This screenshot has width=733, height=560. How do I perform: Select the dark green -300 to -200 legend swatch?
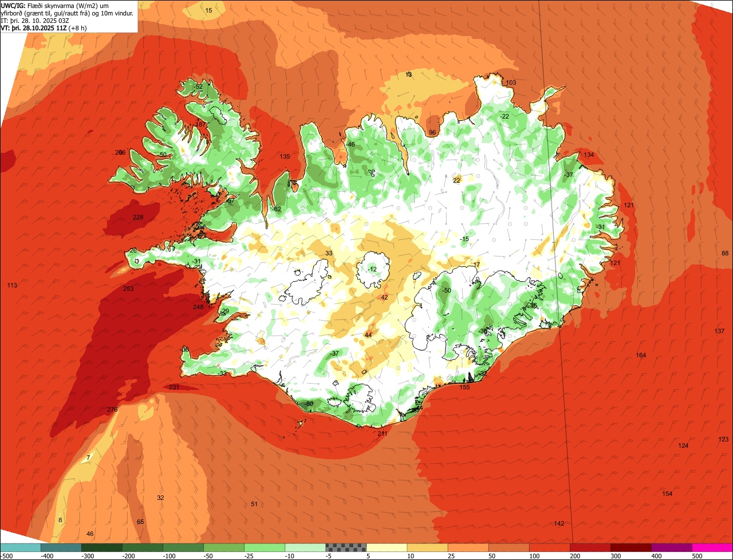(102, 547)
